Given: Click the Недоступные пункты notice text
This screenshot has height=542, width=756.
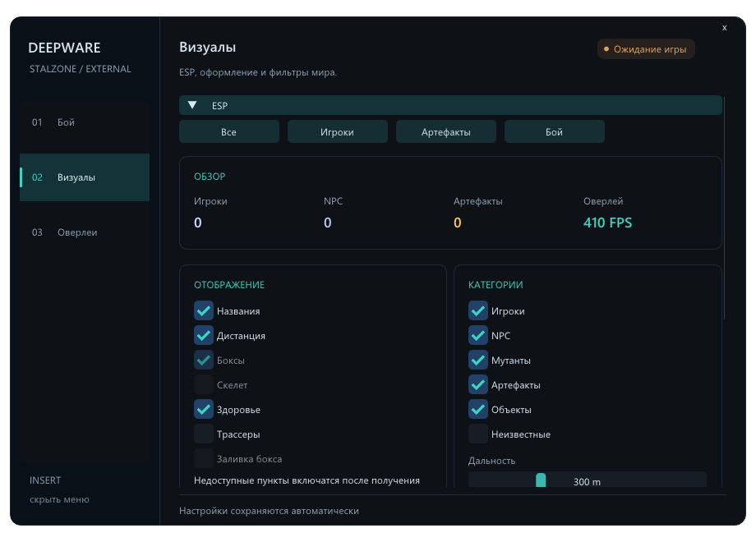Looking at the screenshot, I should coord(307,480).
